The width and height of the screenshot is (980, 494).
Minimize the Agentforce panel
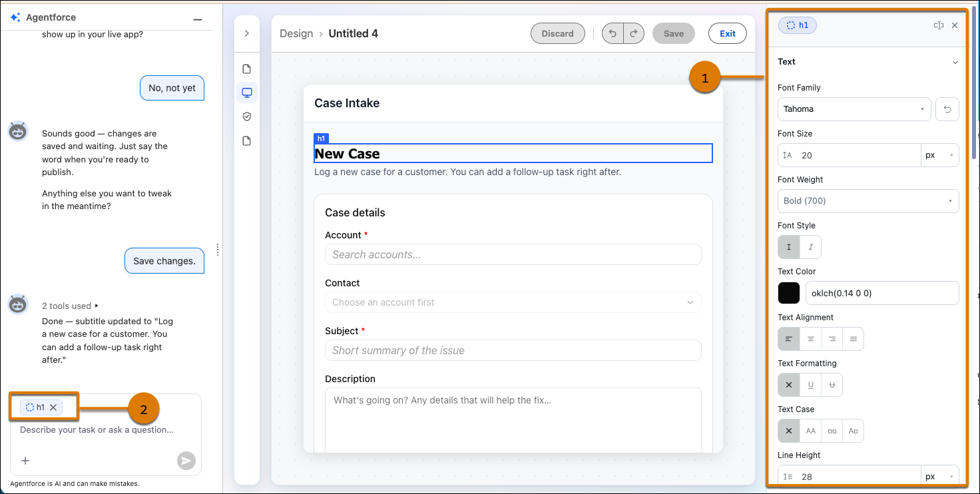click(x=198, y=20)
